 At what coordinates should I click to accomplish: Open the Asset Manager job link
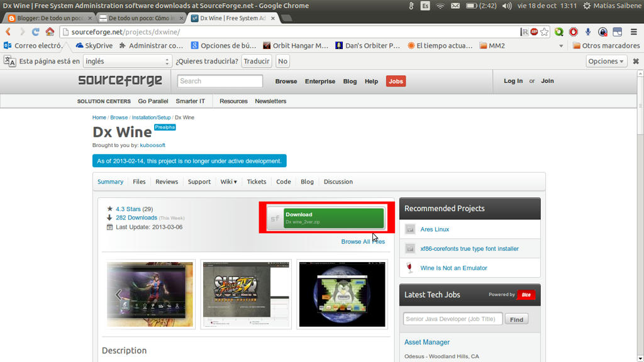(x=427, y=342)
